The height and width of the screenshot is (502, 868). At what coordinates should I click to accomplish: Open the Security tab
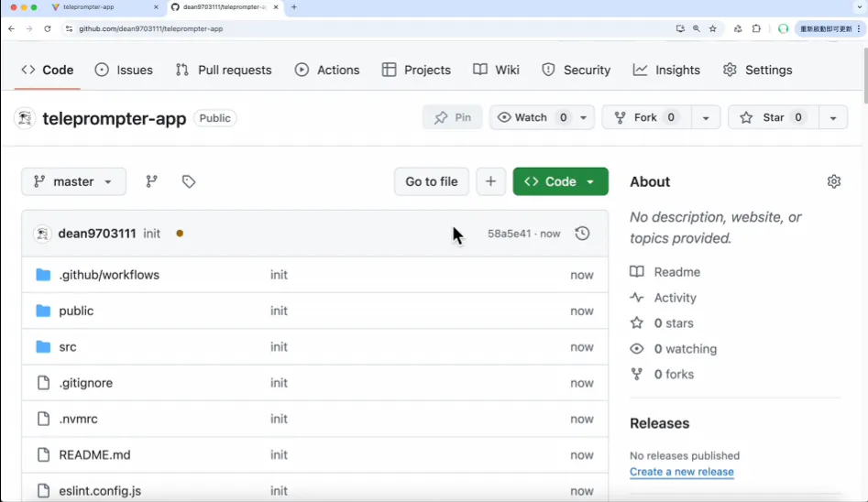point(577,70)
